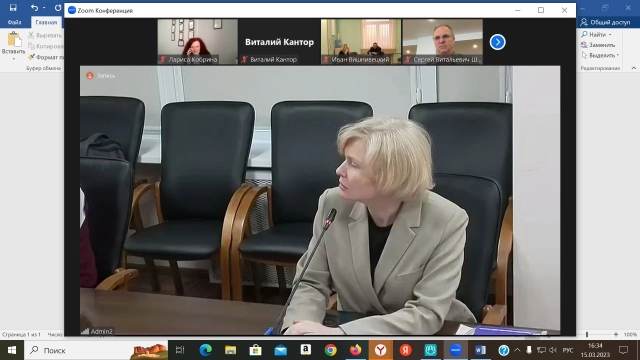Open Microsoft Edge from the taskbar
The height and width of the screenshot is (360, 640).
point(206,350)
